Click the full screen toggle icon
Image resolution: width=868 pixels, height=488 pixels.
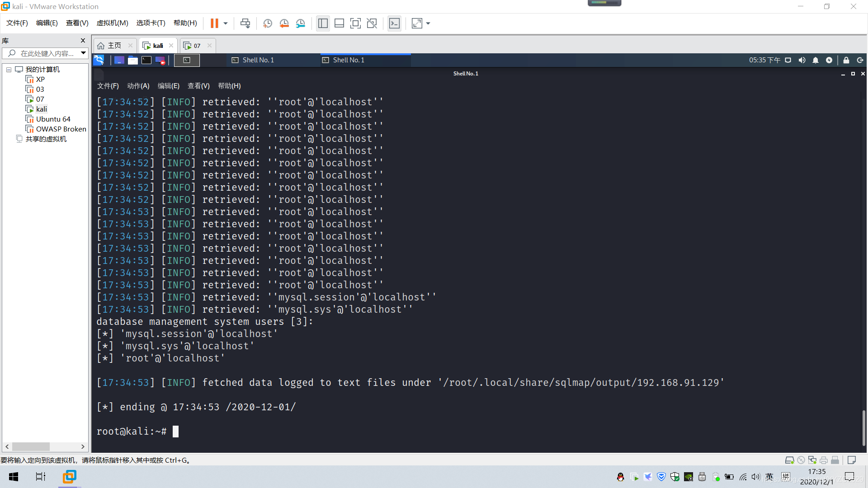tap(417, 23)
